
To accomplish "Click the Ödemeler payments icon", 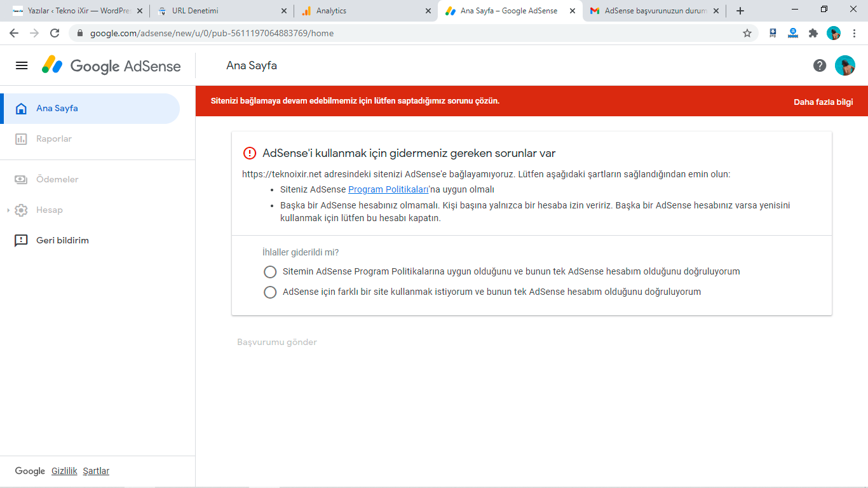I will pyautogui.click(x=21, y=180).
